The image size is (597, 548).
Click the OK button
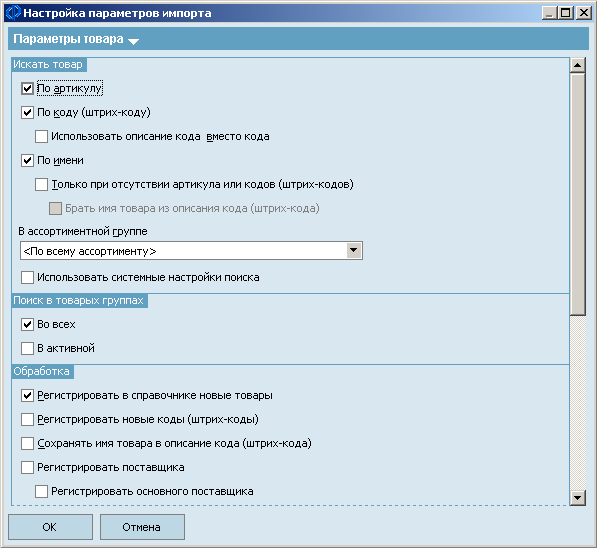tap(50, 527)
